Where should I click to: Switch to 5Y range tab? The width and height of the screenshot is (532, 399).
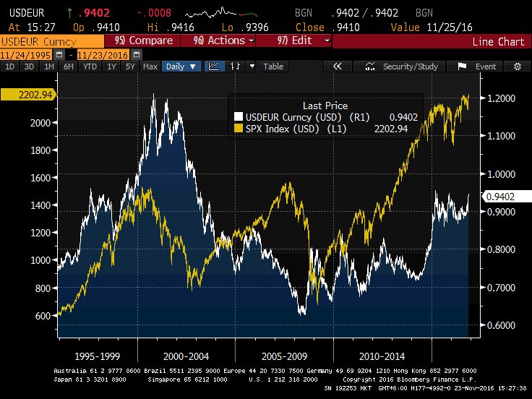[131, 66]
